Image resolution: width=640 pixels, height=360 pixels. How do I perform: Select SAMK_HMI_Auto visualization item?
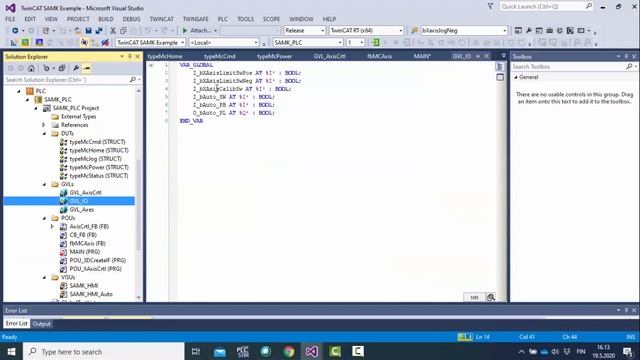point(91,294)
